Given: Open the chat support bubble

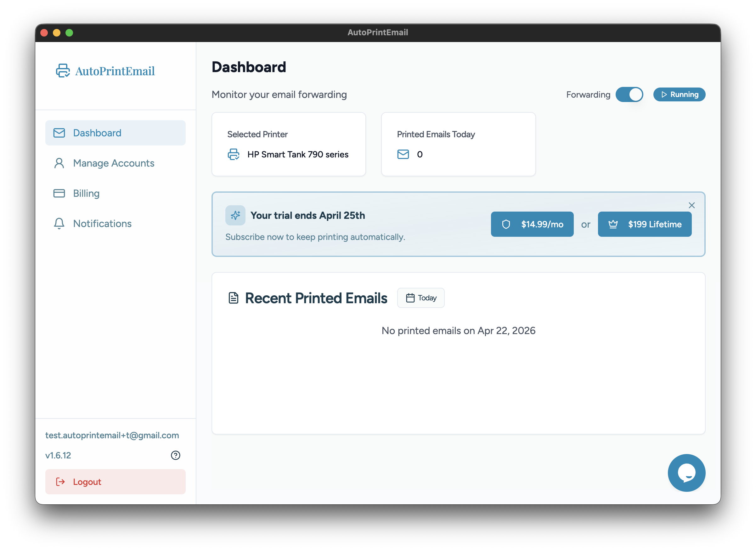Looking at the screenshot, I should 686,473.
